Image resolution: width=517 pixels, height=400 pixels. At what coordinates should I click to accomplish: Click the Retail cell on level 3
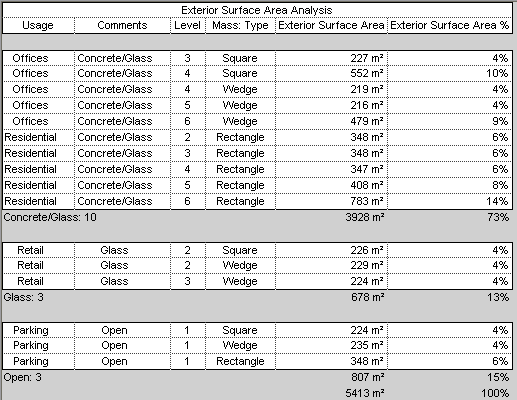pyautogui.click(x=30, y=281)
